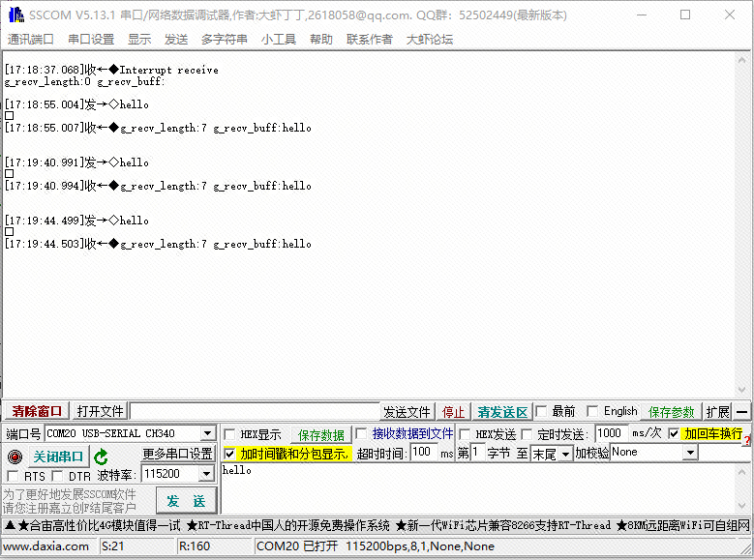Click the 第 1 字节 start byte field
The image size is (754, 560).
click(x=477, y=453)
